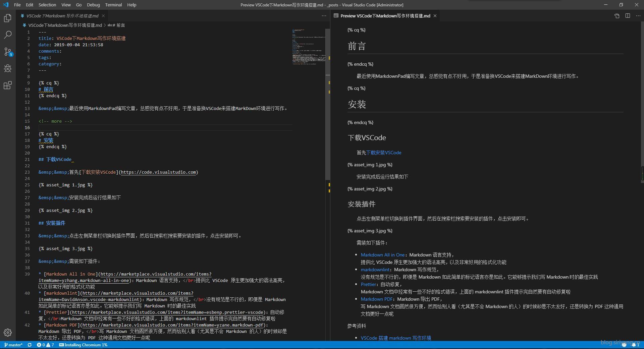Click the Manage gear icon
Screen dimensions: 644x349
tap(8, 332)
